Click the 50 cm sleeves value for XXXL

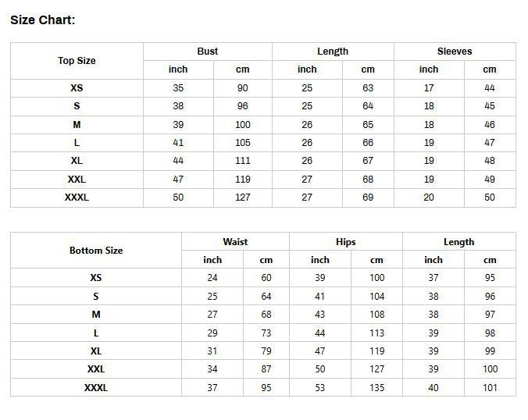[490, 198]
